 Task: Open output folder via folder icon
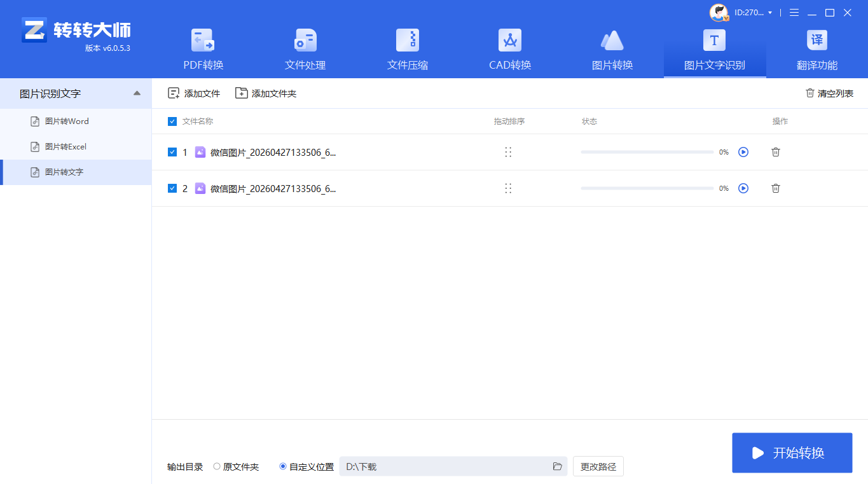coord(558,466)
